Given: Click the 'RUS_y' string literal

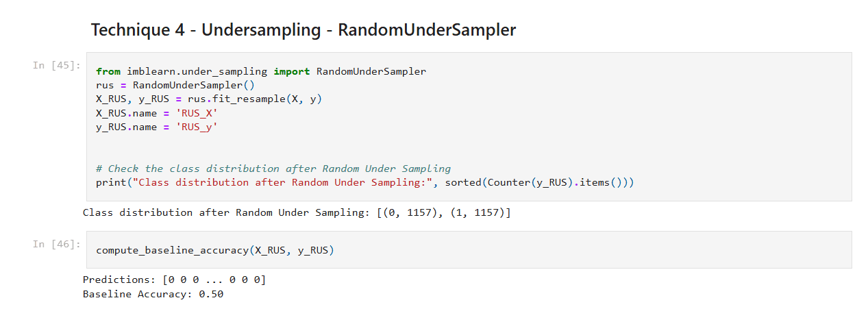Looking at the screenshot, I should [x=197, y=127].
